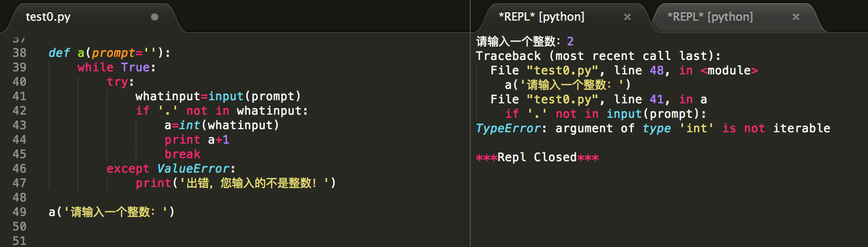Switch to the test0.py tab
The image size is (868, 247).
click(48, 17)
